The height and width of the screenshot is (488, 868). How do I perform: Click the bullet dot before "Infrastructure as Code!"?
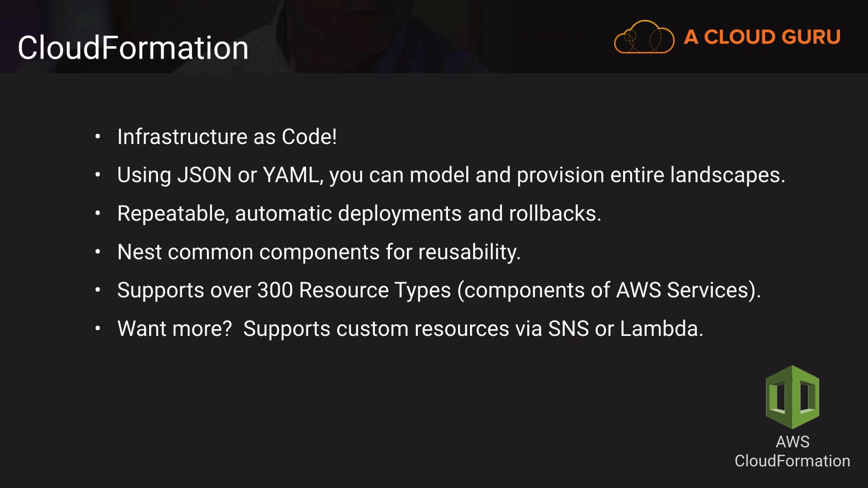[98, 136]
